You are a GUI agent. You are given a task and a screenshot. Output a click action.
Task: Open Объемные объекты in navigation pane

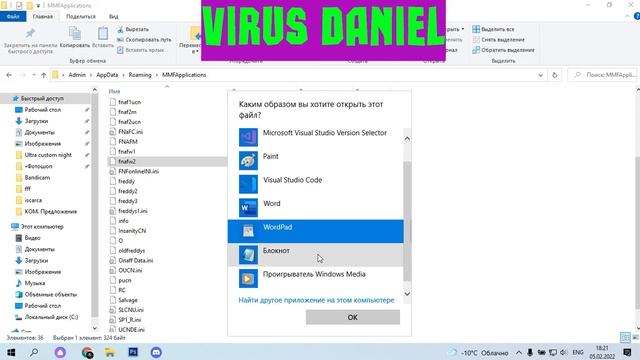click(51, 294)
